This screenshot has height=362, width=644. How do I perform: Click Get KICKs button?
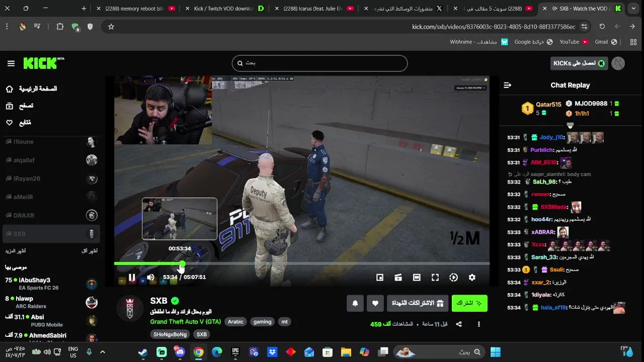click(579, 63)
